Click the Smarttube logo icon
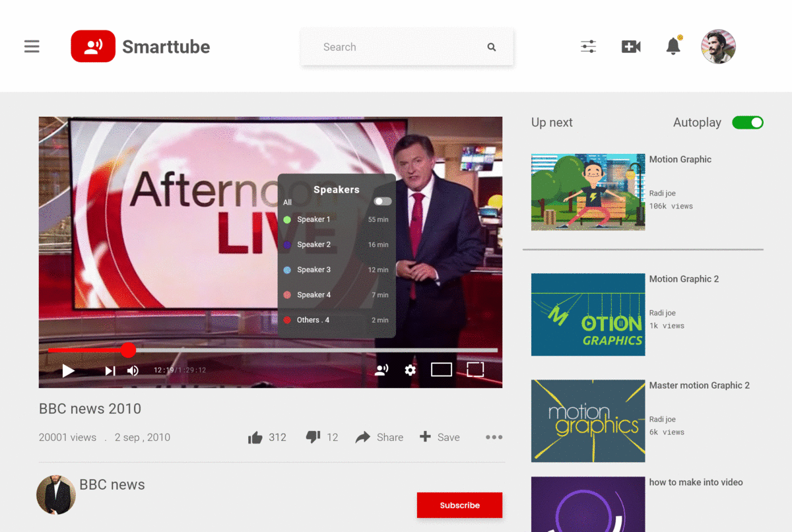This screenshot has height=532, width=792. [93, 46]
